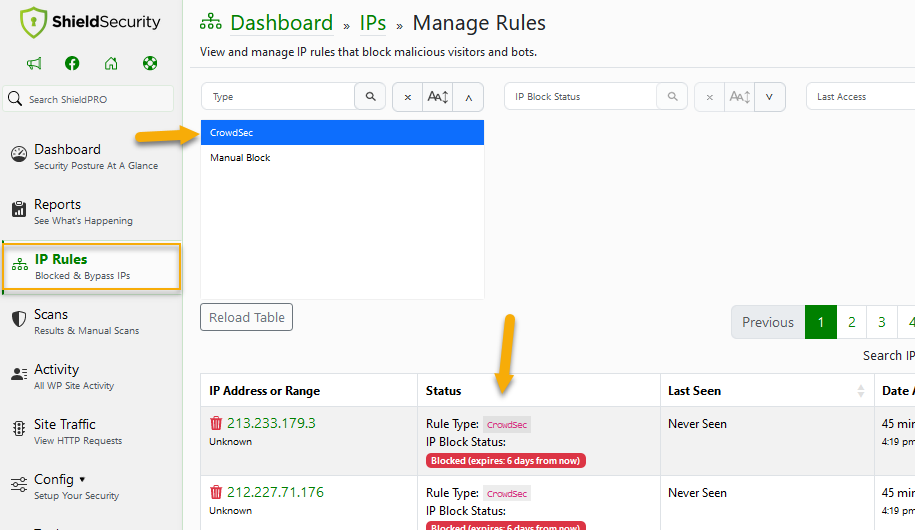Screen dimensions: 915x530
Task: Select CrowdSec in the Type list
Action: (x=342, y=132)
